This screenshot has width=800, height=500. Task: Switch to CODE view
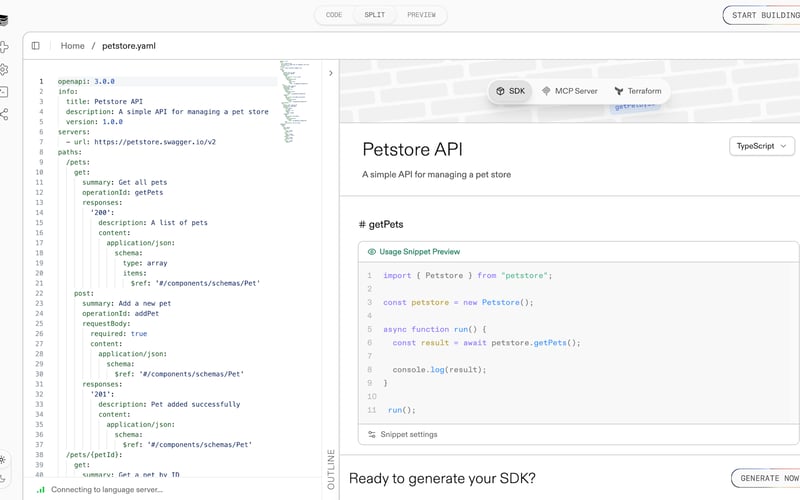click(x=334, y=15)
